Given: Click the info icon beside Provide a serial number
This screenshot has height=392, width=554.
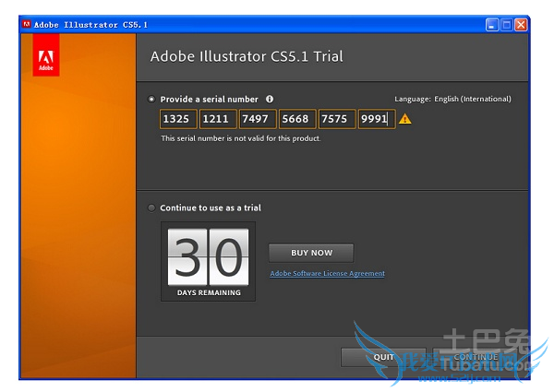Looking at the screenshot, I should tap(270, 99).
